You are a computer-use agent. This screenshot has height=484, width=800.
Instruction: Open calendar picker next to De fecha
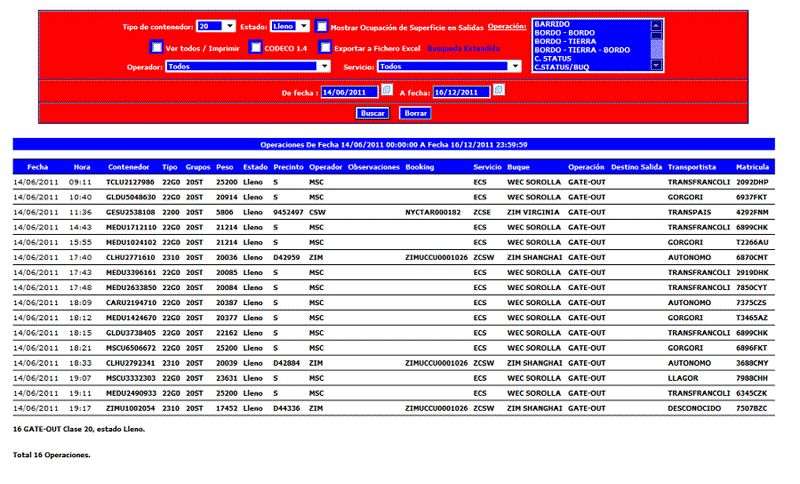click(387, 90)
